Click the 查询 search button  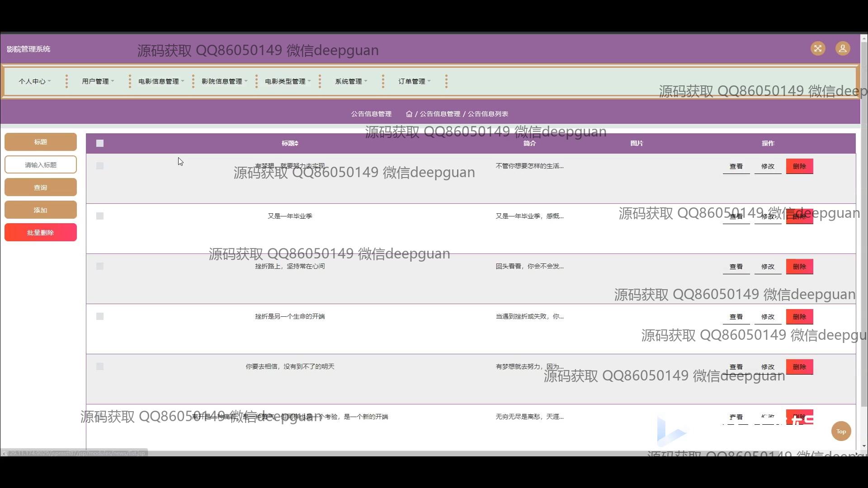click(x=41, y=187)
